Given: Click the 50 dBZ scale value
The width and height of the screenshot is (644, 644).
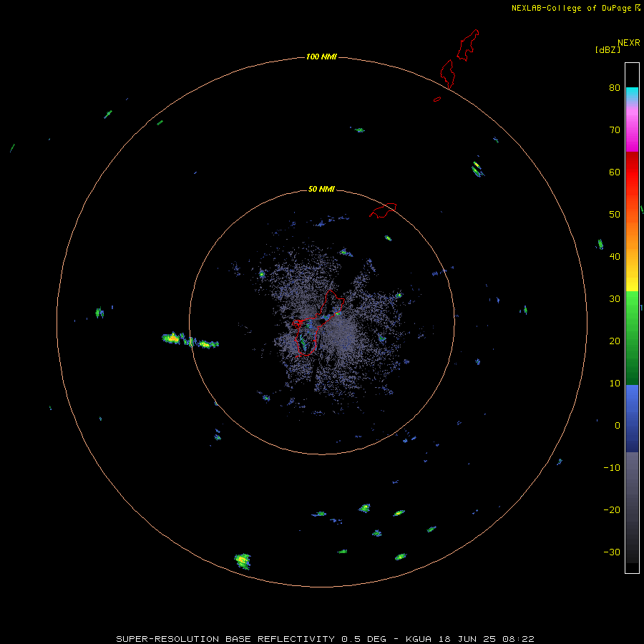Looking at the screenshot, I should [615, 215].
